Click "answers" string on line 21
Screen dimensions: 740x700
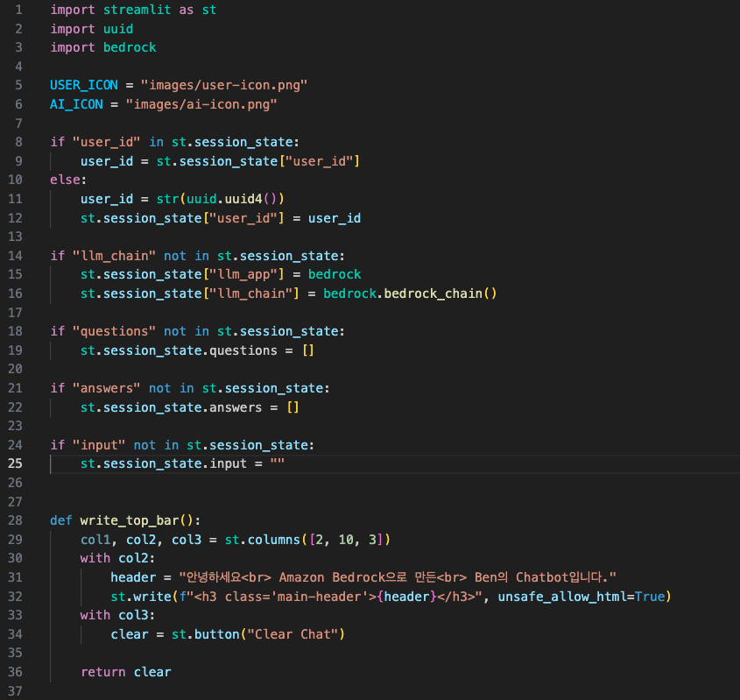107,388
